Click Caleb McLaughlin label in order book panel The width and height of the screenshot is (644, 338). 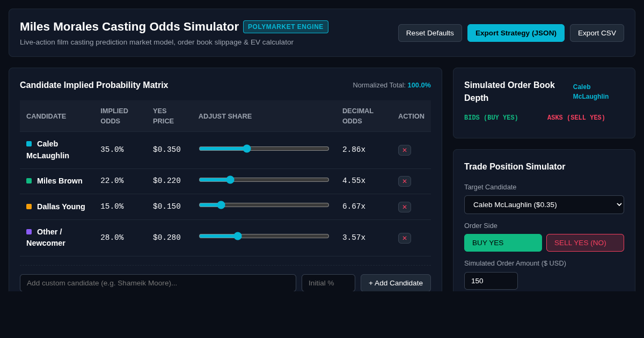[591, 92]
